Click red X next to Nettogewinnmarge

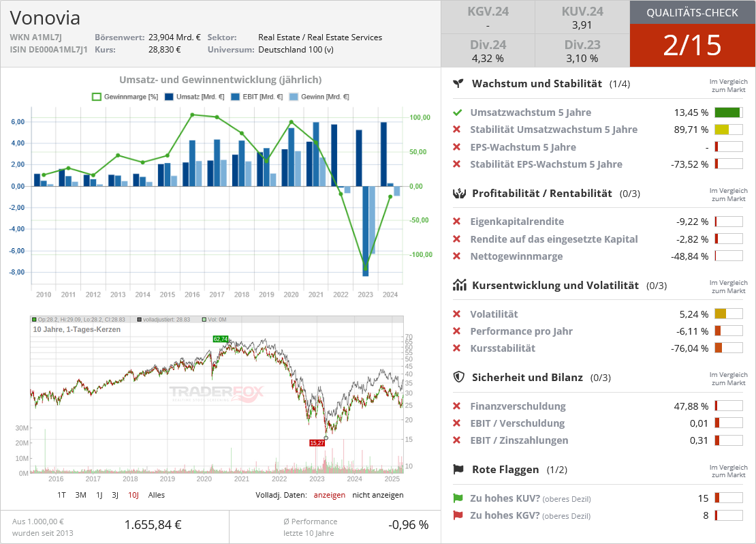point(456,256)
